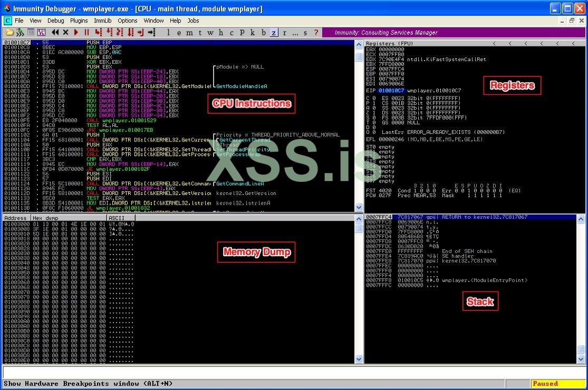The image size is (588, 390).
Task: Show patches via 'P' toolbar button
Action: 242,33
